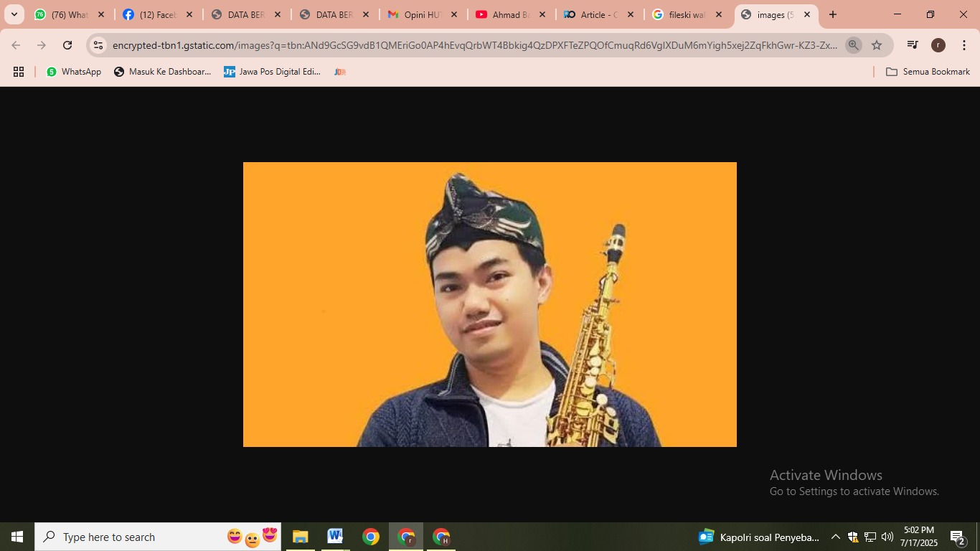Open the apps grid in bookmarks bar
Viewport: 980px width, 551px height.
[19, 72]
